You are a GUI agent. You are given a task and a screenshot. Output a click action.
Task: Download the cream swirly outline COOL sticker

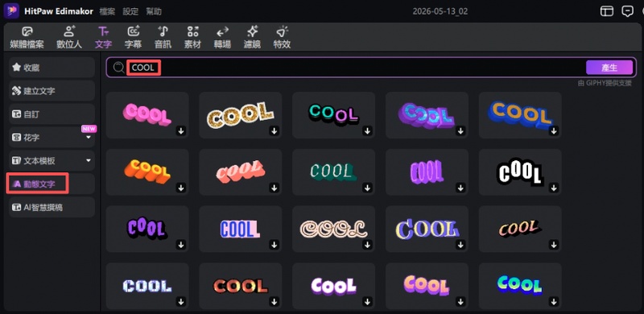(368, 245)
